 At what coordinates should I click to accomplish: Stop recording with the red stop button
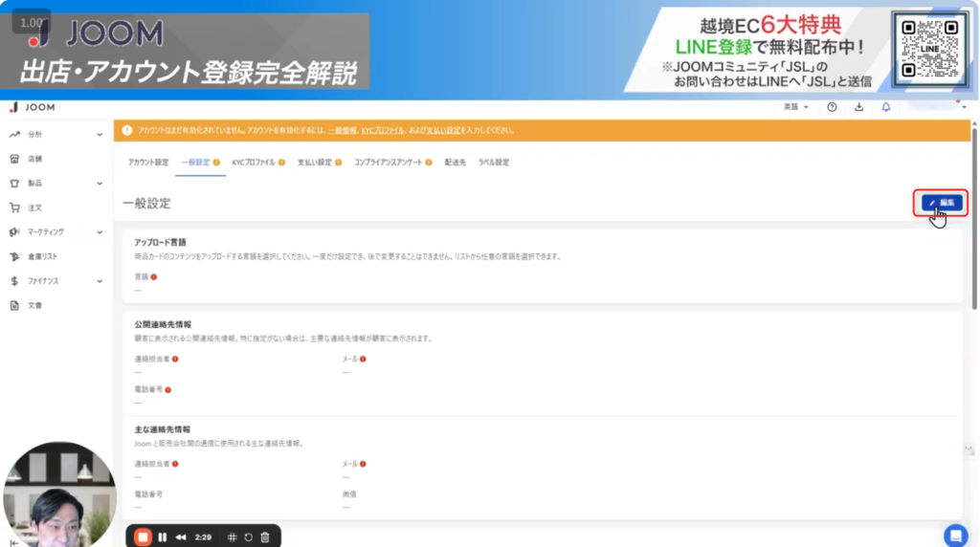[143, 537]
